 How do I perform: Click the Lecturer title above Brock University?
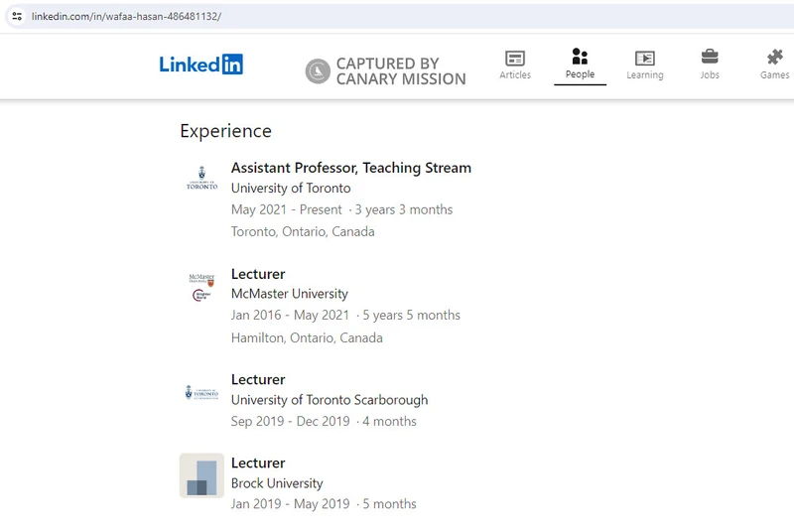tap(258, 463)
